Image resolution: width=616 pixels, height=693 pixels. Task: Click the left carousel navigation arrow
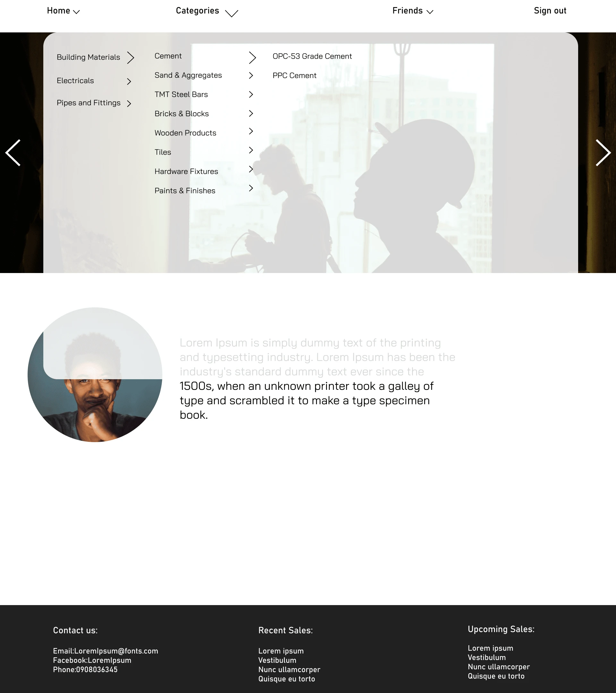12,152
